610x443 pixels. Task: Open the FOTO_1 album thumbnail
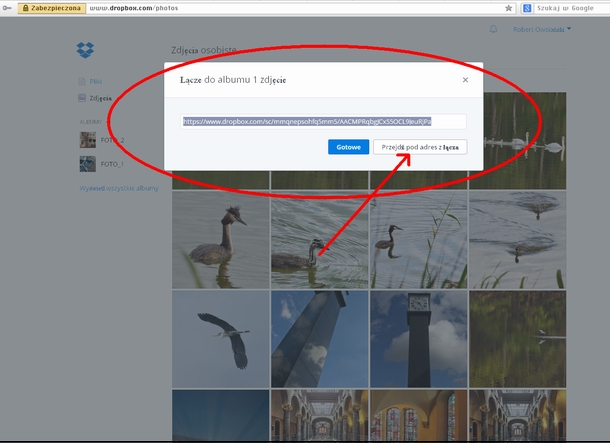tap(88, 164)
